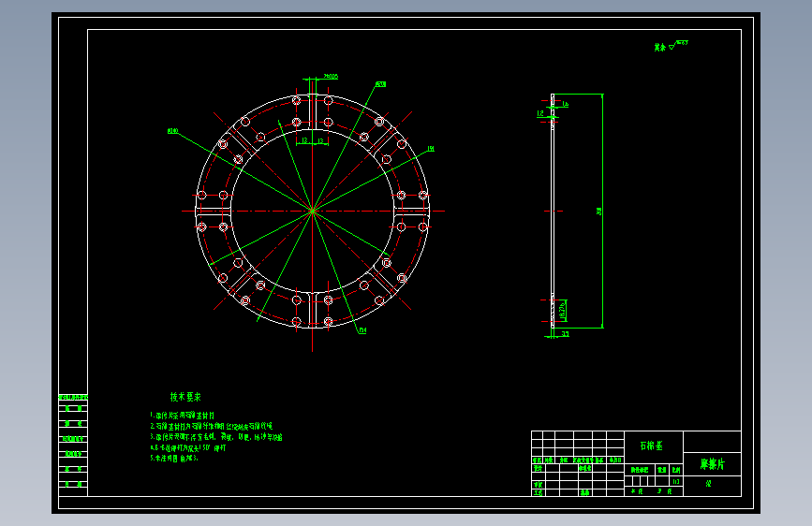Select the first technical requirement text line
The width and height of the screenshot is (812, 526).
coord(184,415)
